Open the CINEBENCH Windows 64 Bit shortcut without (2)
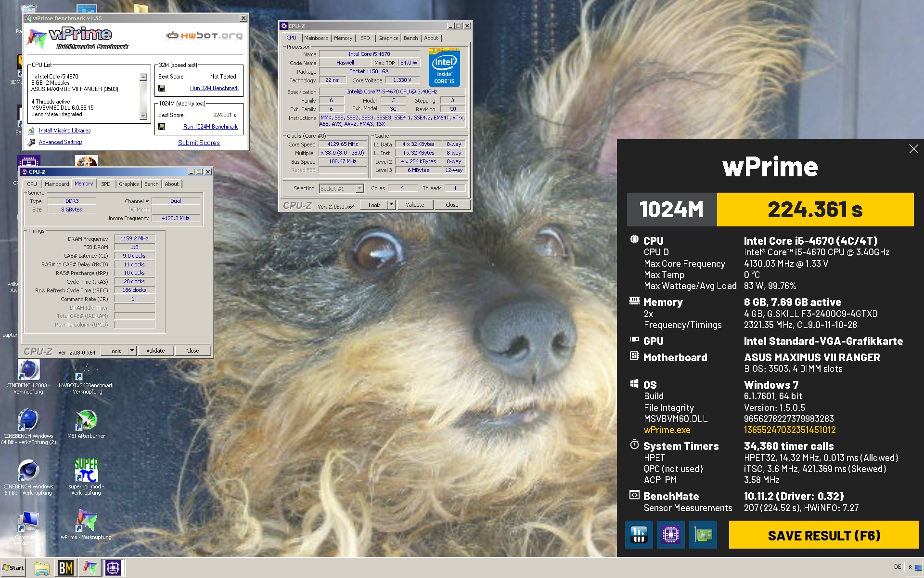The width and height of the screenshot is (924, 578). 28,478
